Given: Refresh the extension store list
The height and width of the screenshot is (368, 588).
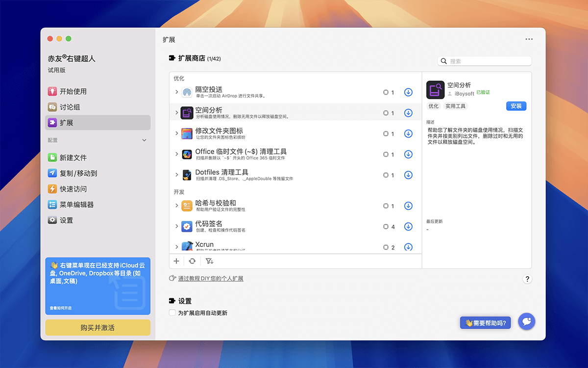Looking at the screenshot, I should 192,261.
